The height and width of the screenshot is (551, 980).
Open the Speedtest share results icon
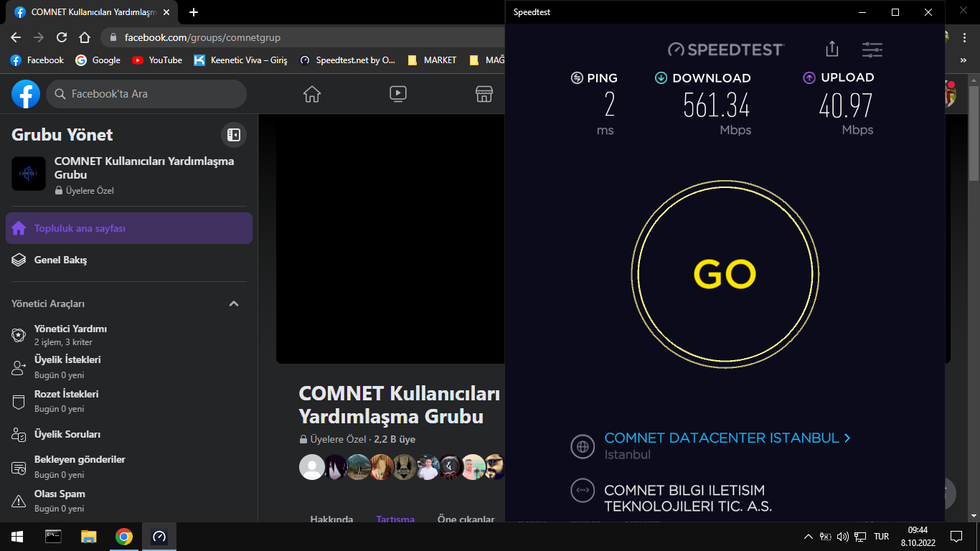tap(832, 49)
